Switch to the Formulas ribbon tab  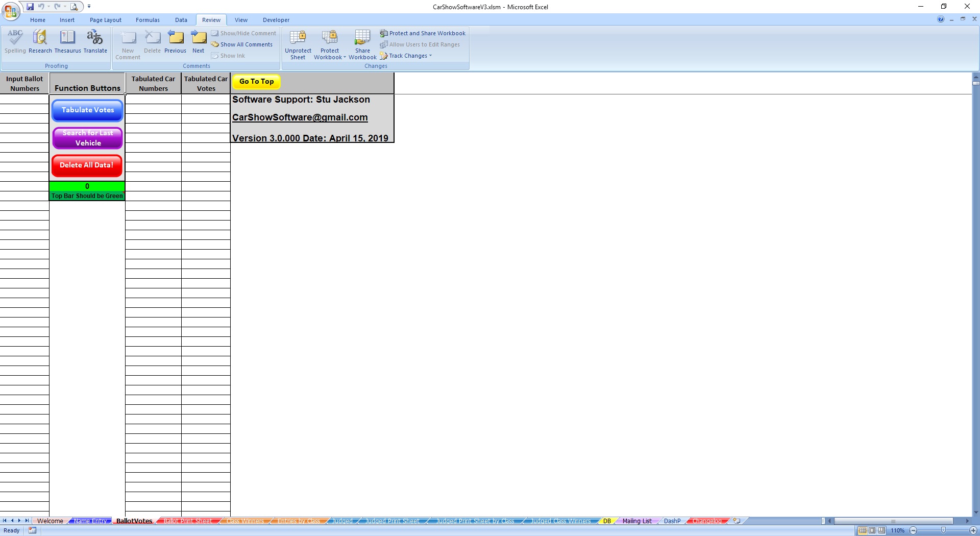pyautogui.click(x=148, y=20)
